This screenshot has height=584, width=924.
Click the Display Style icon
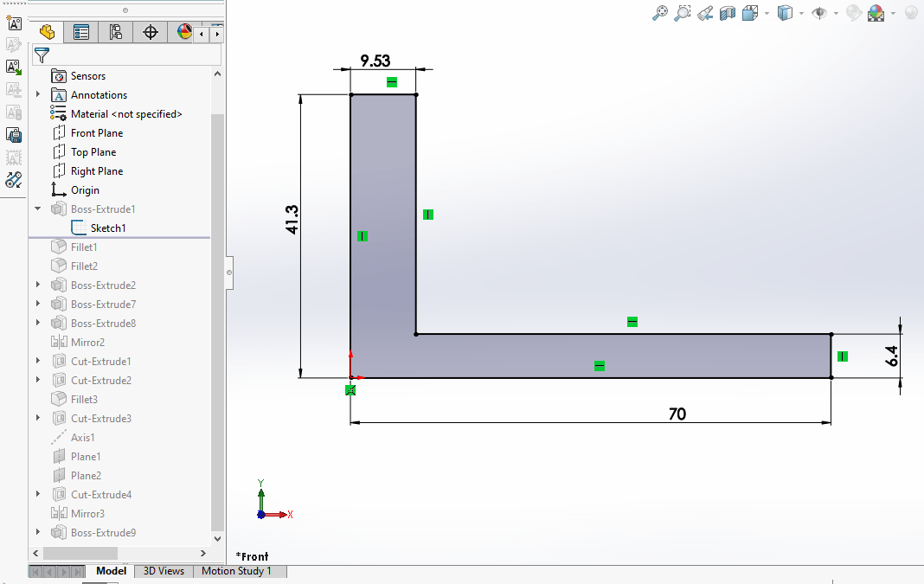pyautogui.click(x=785, y=13)
